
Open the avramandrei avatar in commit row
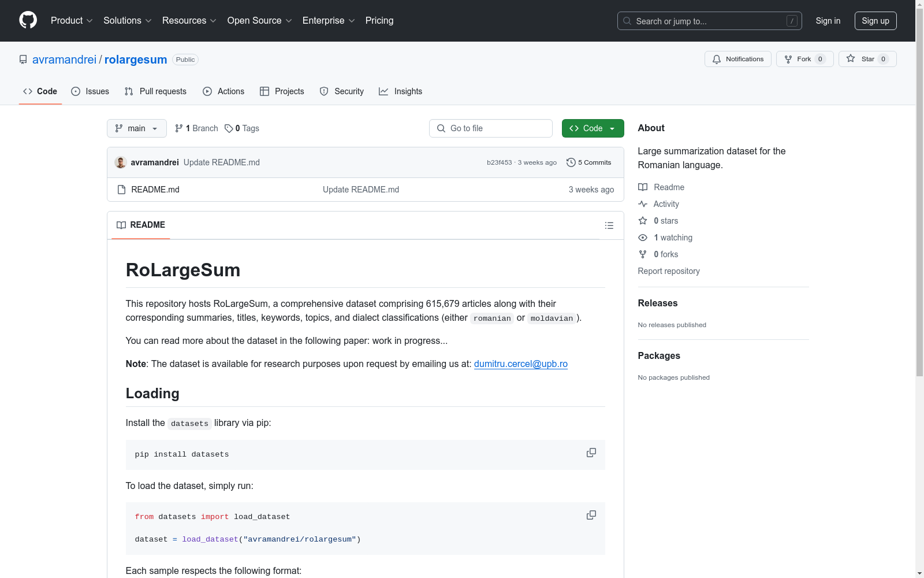click(121, 162)
